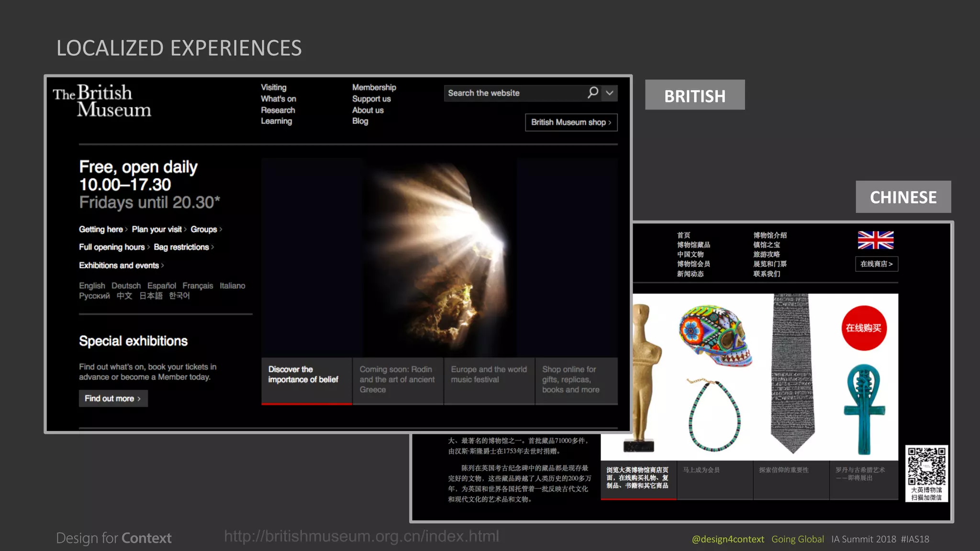Click the glowing cave hero image
The height and width of the screenshot is (551, 980).
tap(439, 257)
